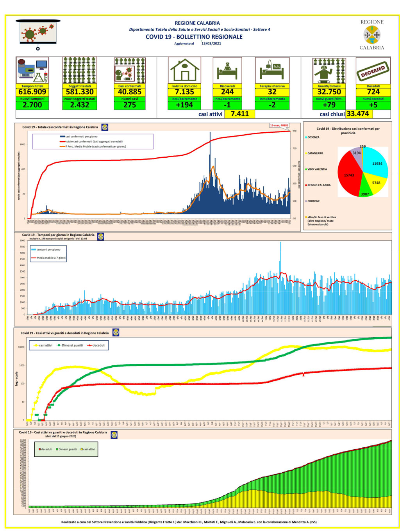Select the lab equipment icon above Tamponi totali
The width and height of the screenshot is (400, 532).
pos(32,70)
